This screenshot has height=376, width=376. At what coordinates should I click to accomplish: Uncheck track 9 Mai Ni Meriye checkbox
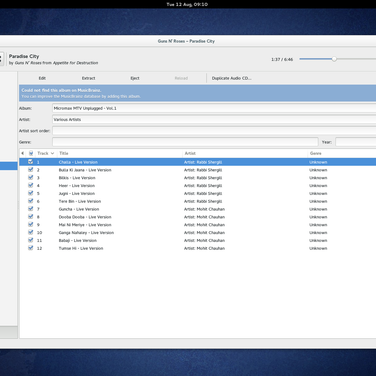[31, 225]
